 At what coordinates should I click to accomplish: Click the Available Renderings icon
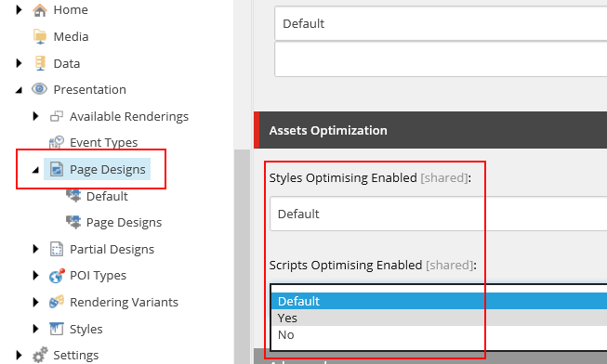tap(57, 116)
